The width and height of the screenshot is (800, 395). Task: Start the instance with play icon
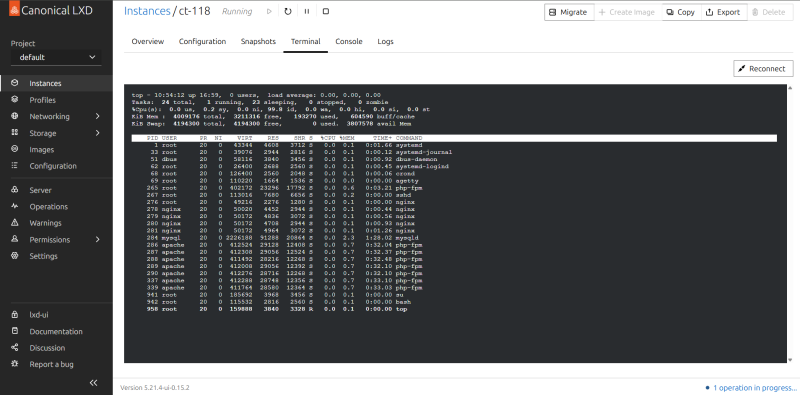click(269, 11)
